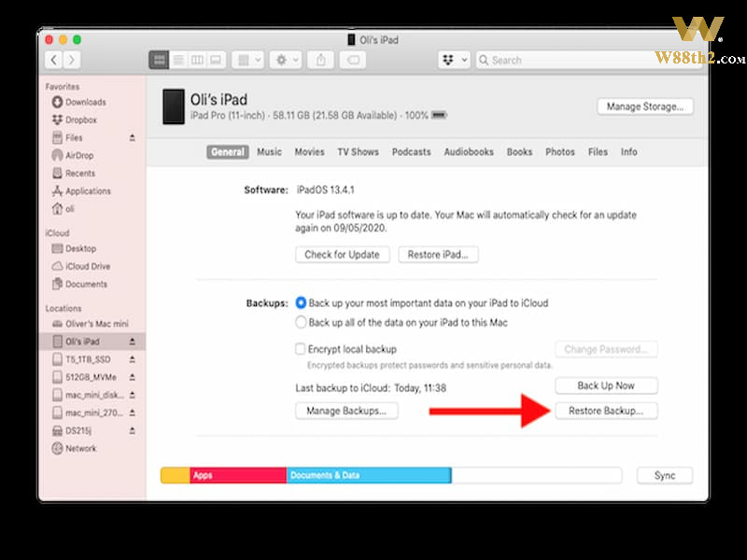Click Back Up Now
The height and width of the screenshot is (560, 747).
(606, 385)
